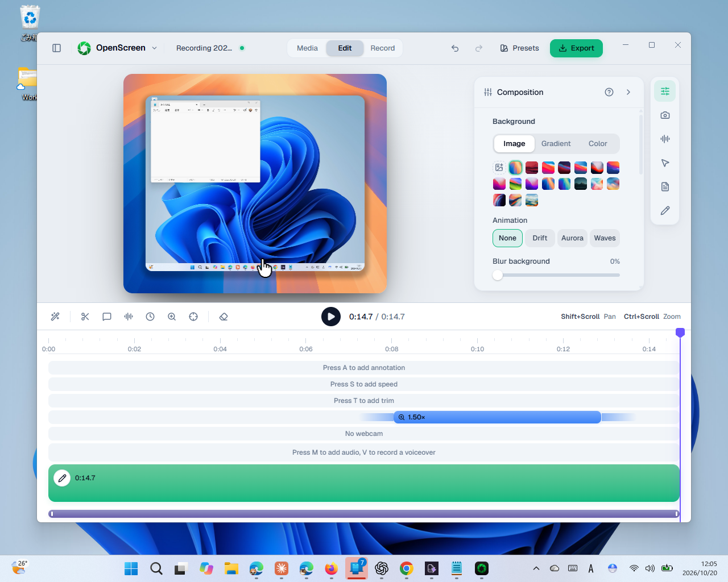This screenshot has height=582, width=728.
Task: Open the pencil annotation panel in right sidebar
Action: pos(665,210)
